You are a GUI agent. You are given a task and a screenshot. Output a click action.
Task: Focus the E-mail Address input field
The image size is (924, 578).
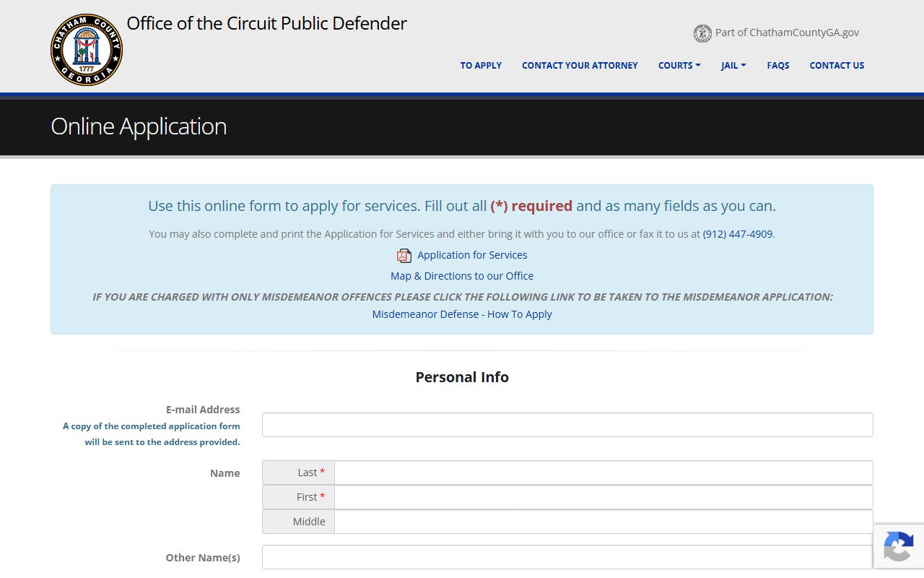[x=567, y=425]
